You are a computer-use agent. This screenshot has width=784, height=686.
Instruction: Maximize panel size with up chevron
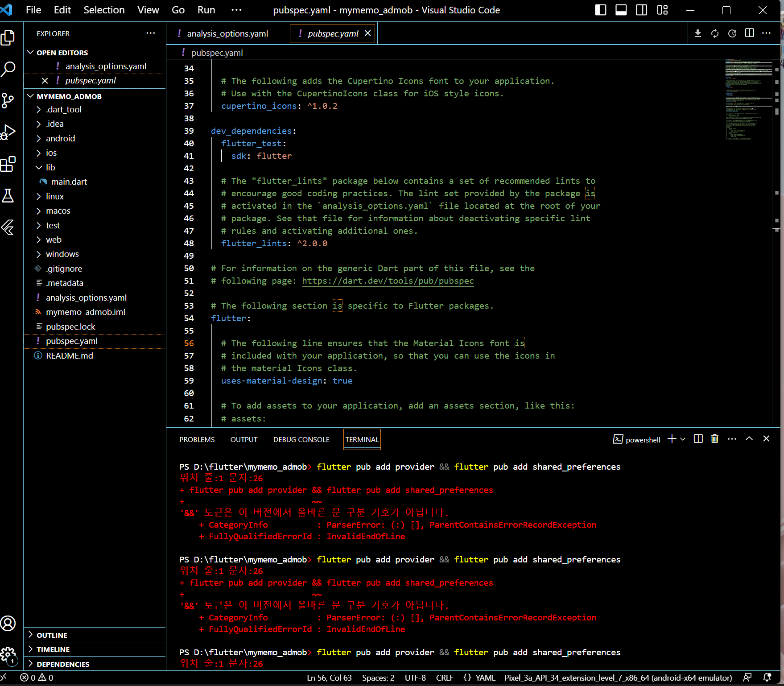[749, 439]
